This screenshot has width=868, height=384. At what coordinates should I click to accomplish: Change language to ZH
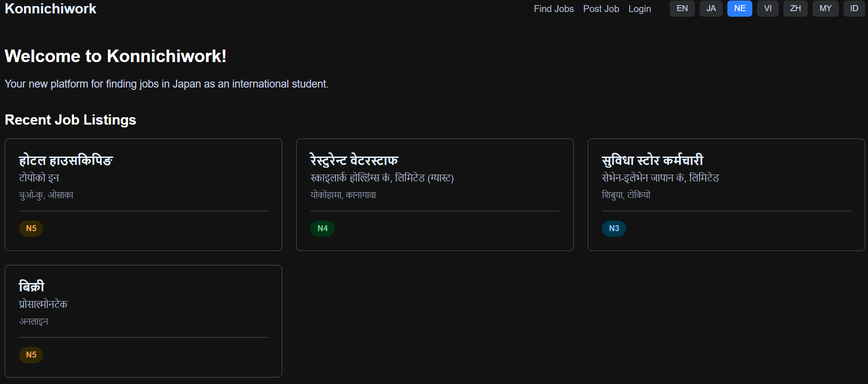pyautogui.click(x=795, y=8)
